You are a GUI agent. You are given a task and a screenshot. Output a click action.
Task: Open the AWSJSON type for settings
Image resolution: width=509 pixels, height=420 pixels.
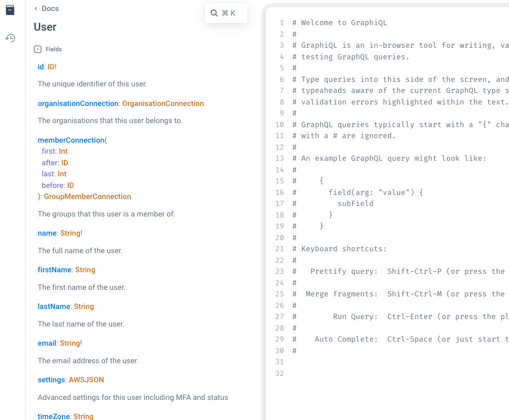[x=86, y=380]
